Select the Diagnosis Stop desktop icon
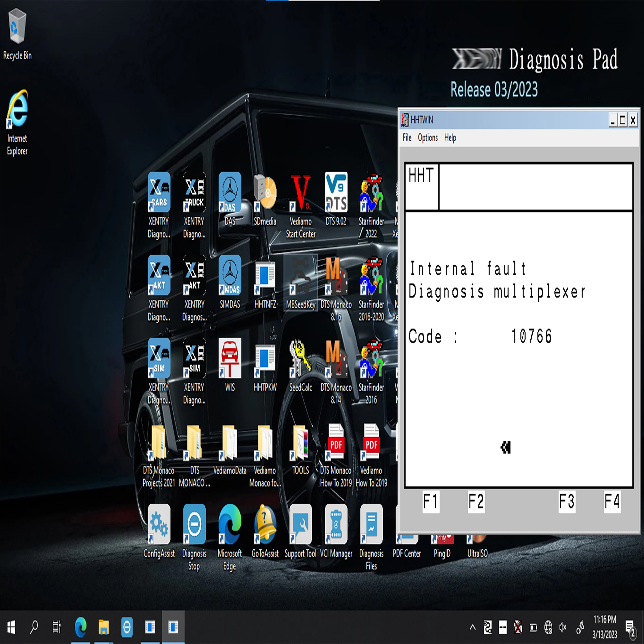 [194, 537]
